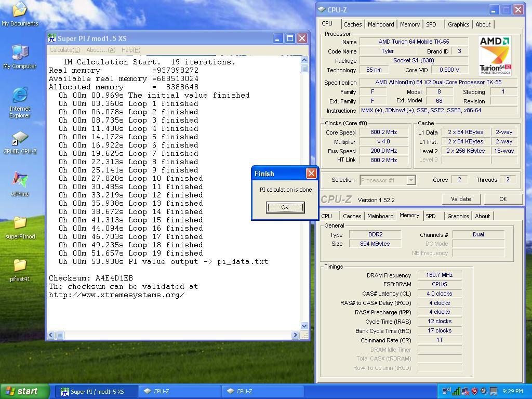Viewport: 532px width, 399px height.
Task: Select Graphics tab in lower CPU-Z window
Action: [x=458, y=216]
